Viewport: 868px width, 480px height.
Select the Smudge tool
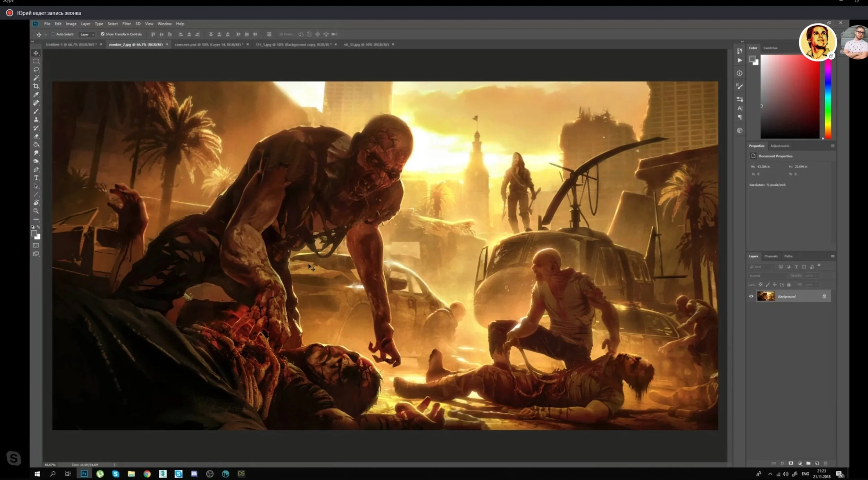coord(36,153)
